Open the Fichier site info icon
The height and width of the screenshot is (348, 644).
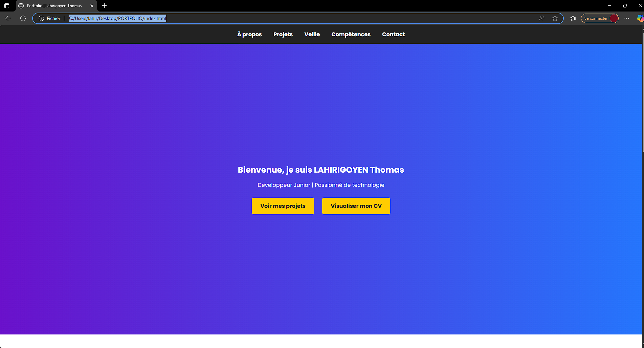pyautogui.click(x=41, y=18)
